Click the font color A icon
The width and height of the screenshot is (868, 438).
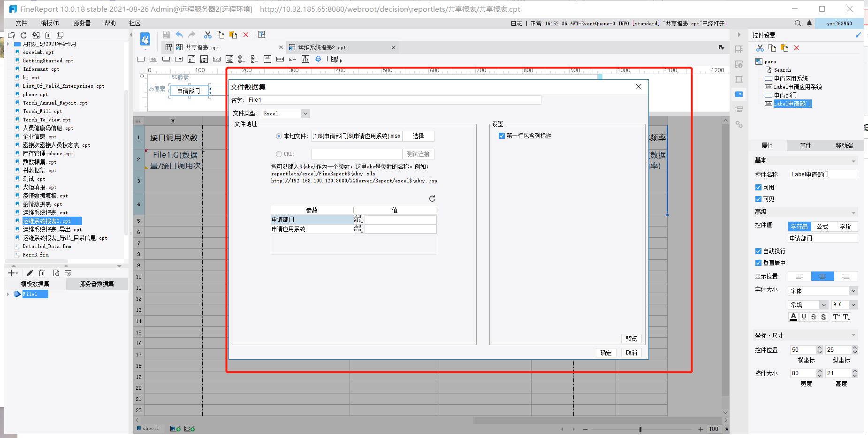pyautogui.click(x=793, y=317)
